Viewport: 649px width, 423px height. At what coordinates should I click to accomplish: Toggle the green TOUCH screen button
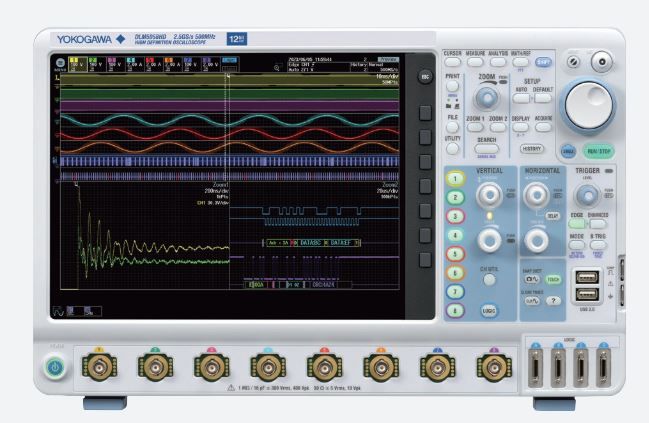[x=553, y=279]
